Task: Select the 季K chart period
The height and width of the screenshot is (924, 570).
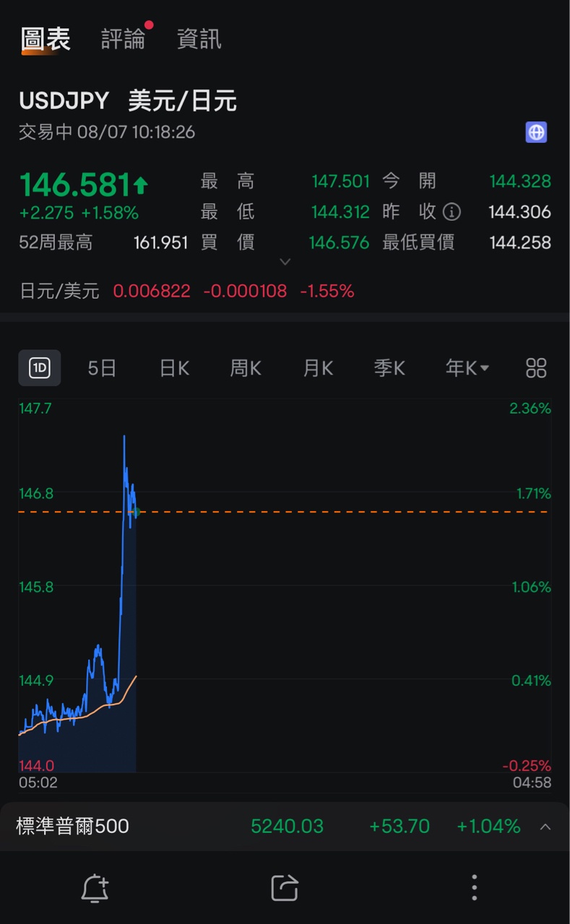Action: (389, 368)
